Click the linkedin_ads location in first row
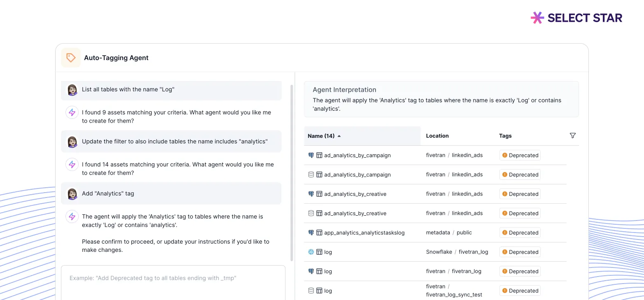The height and width of the screenshot is (300, 644). (x=467, y=155)
